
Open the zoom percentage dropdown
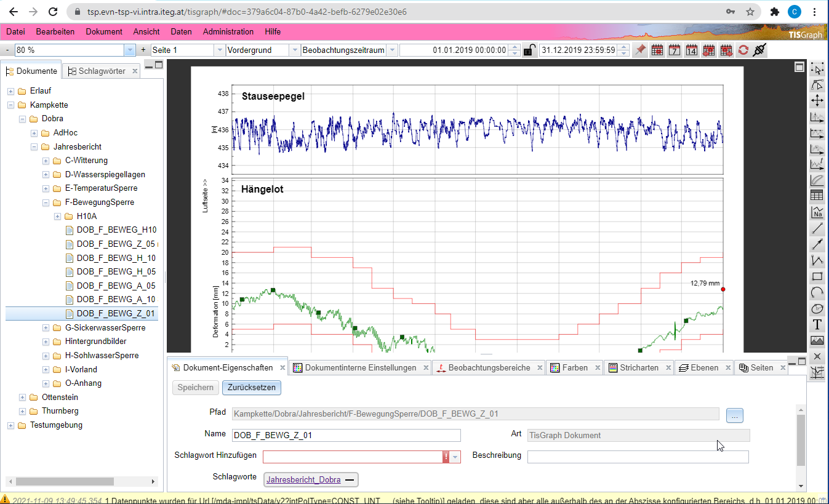coord(130,50)
